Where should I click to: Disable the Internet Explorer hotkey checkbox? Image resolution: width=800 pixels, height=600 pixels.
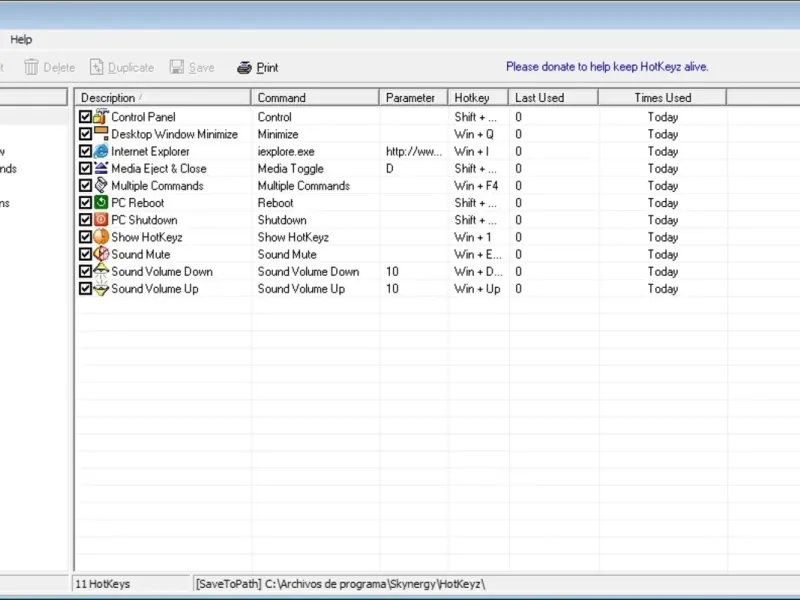coord(85,152)
